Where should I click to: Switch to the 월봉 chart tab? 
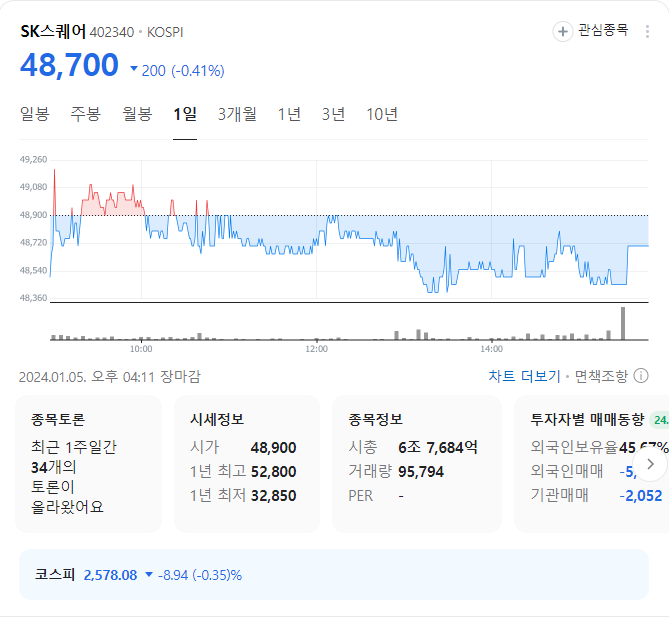137,114
